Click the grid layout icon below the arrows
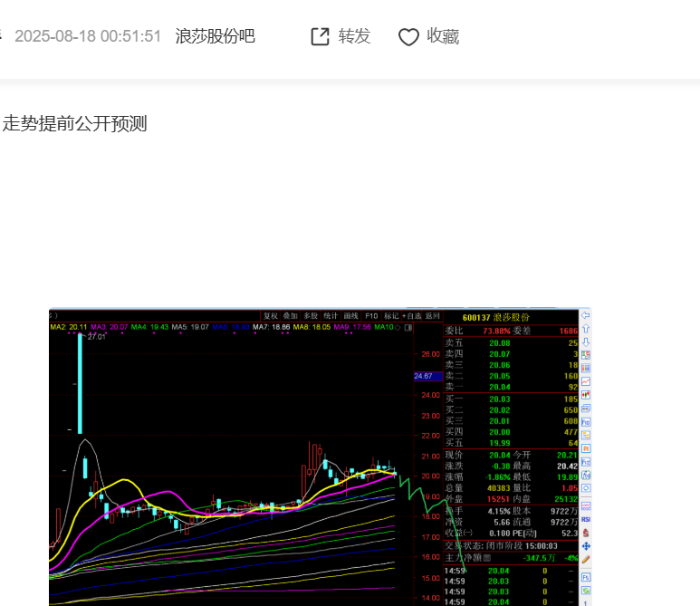Viewport: 700px width, 606px height. tap(586, 355)
